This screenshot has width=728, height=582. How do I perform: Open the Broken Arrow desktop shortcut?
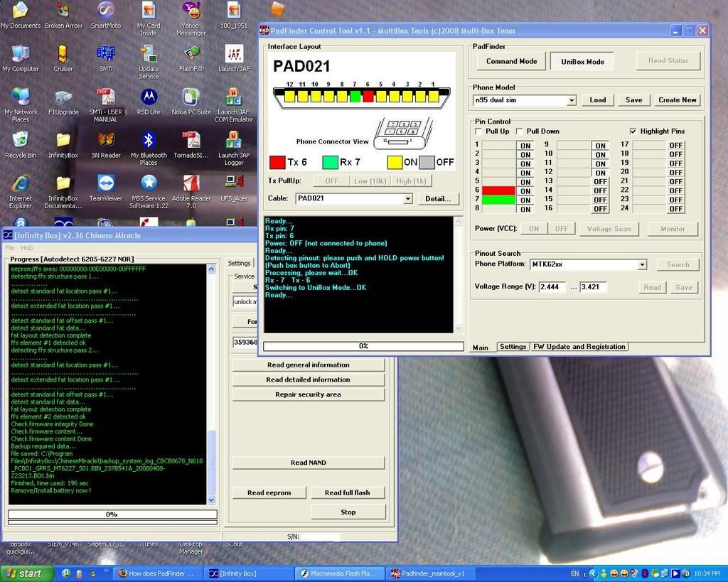63,15
